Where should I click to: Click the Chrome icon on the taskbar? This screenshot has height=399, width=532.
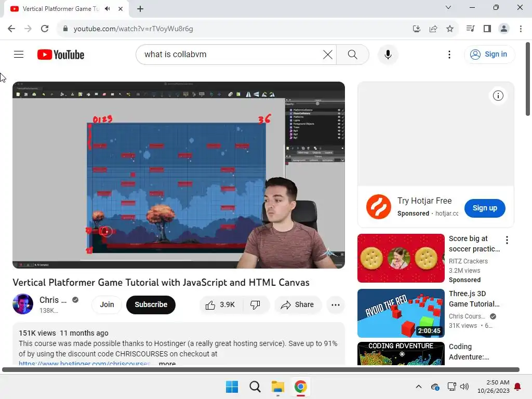pos(300,387)
